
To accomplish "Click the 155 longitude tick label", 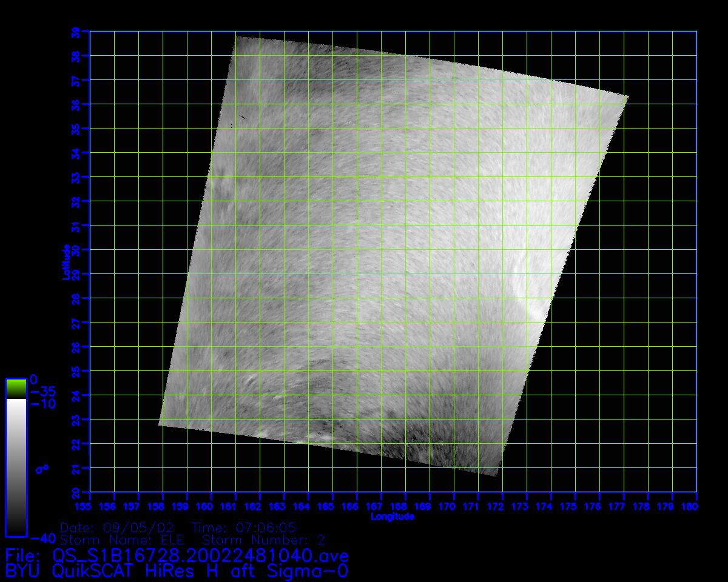I will [x=83, y=506].
